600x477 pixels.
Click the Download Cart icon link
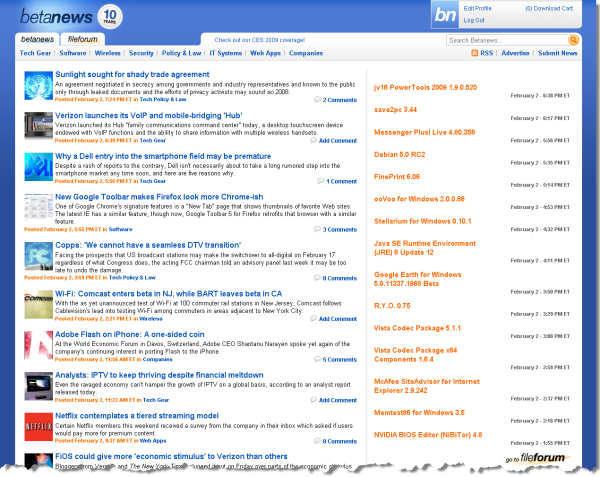pos(549,8)
